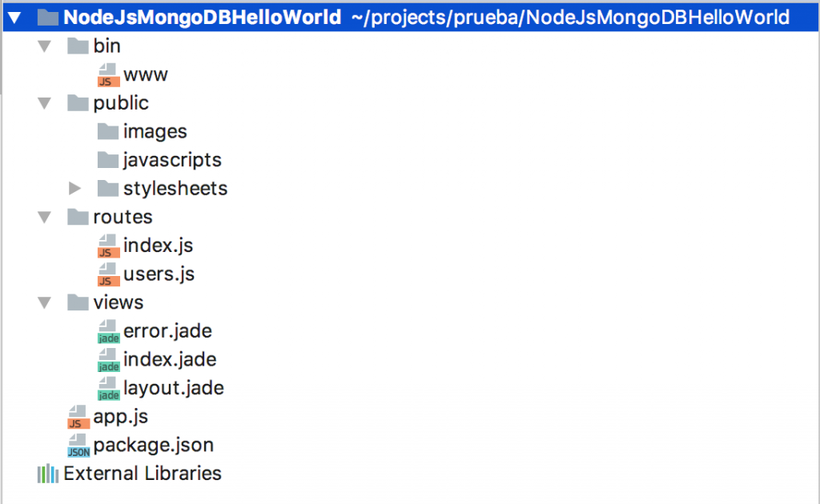This screenshot has height=504, width=820.
Task: Click the JS icon beside app.js
Action: click(x=78, y=417)
